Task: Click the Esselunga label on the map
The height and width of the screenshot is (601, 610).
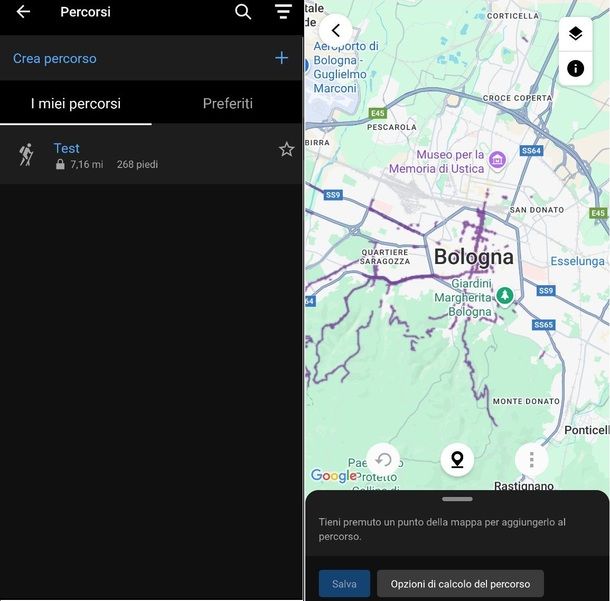Action: 577,261
